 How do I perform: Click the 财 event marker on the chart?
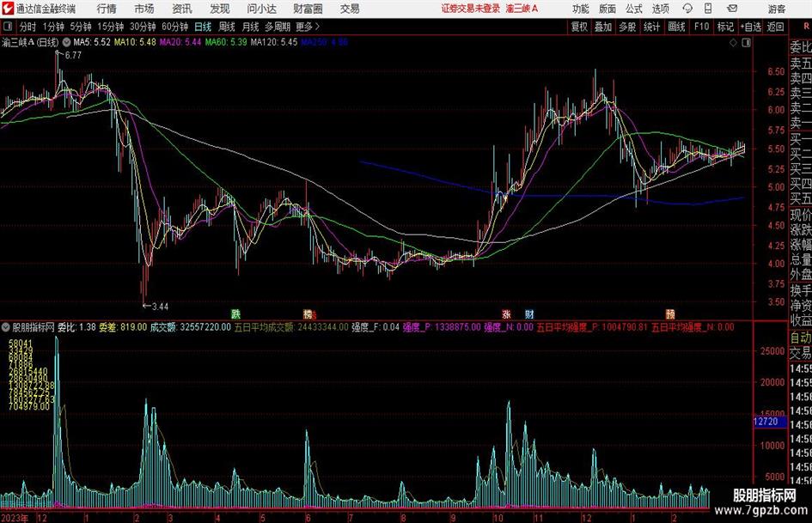click(529, 313)
